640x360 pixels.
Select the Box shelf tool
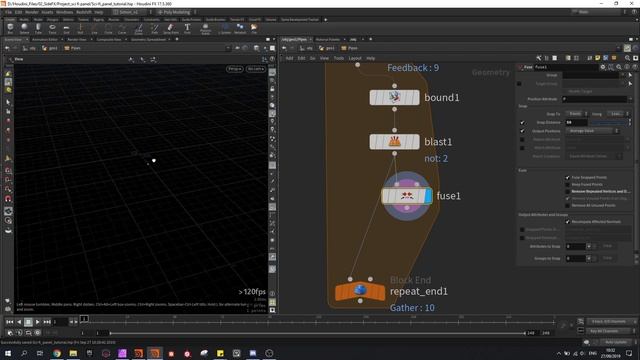pos(10,28)
